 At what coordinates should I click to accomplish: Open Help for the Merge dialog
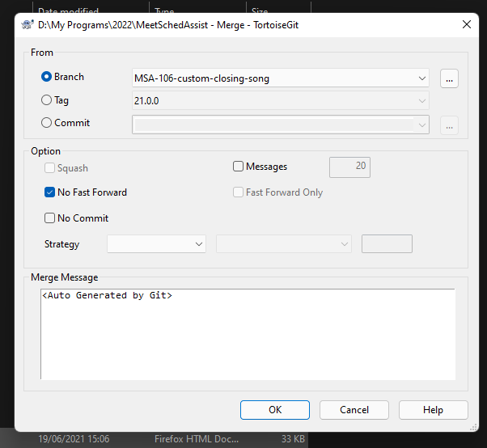coord(434,410)
